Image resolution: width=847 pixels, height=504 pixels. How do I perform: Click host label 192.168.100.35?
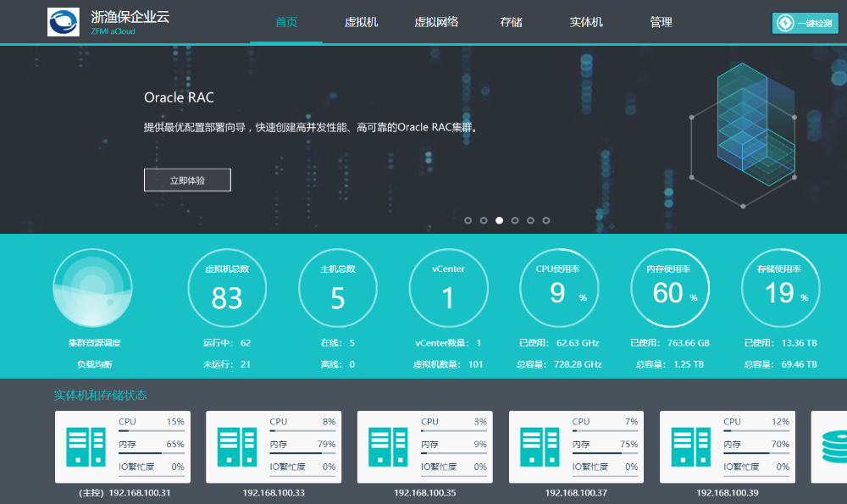pyautogui.click(x=424, y=493)
